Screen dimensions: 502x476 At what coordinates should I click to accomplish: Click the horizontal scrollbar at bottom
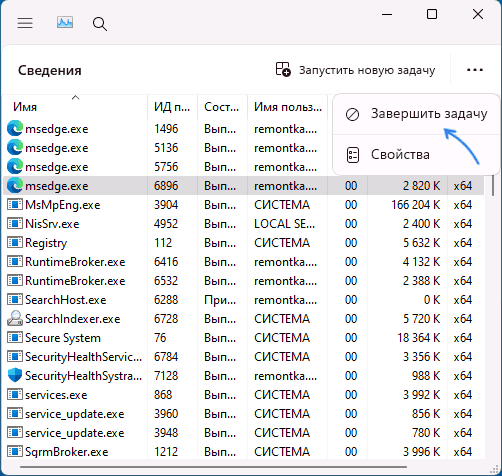[x=213, y=467]
